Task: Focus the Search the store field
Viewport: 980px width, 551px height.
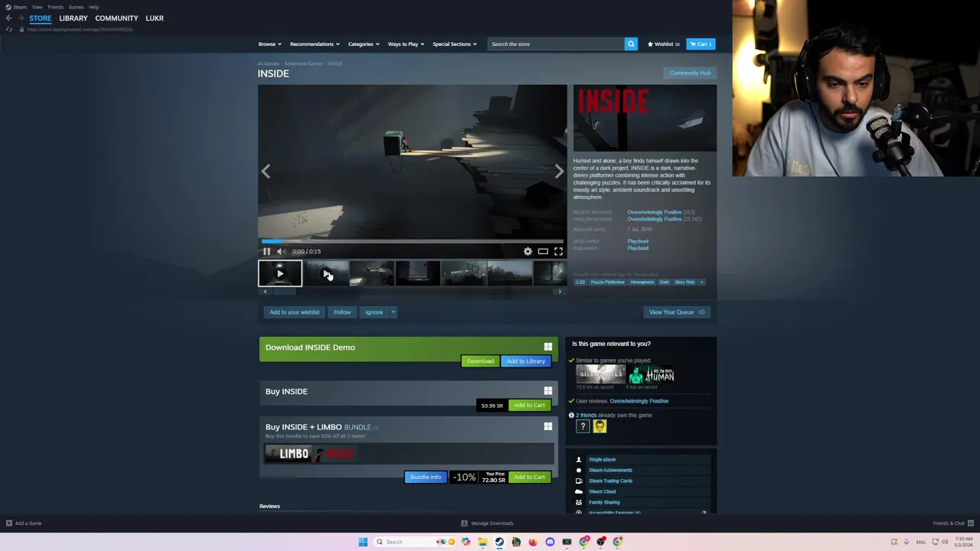Action: coord(556,44)
